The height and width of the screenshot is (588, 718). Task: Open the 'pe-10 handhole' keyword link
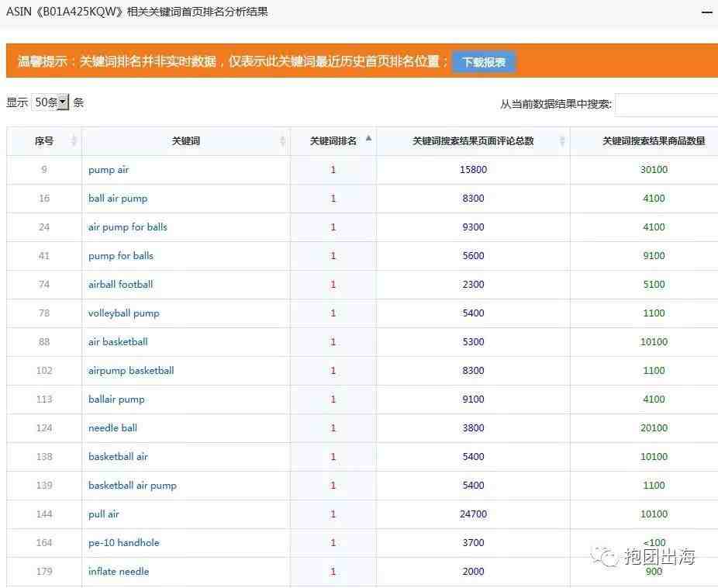[x=123, y=543]
